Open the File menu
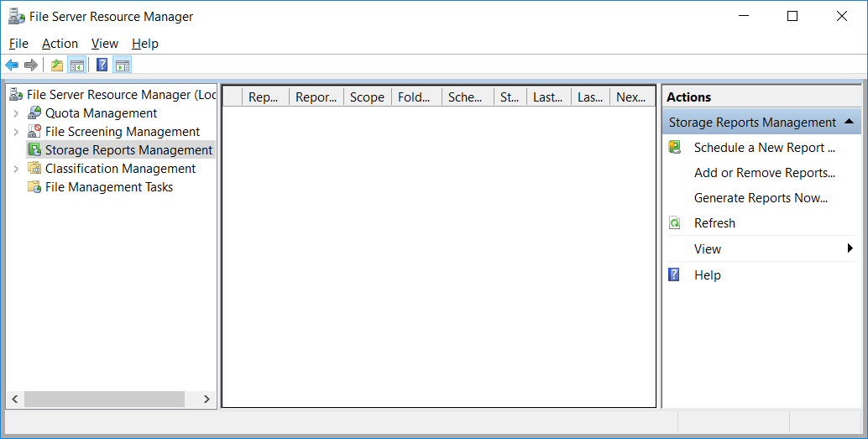Viewport: 868px width, 439px height. click(18, 44)
